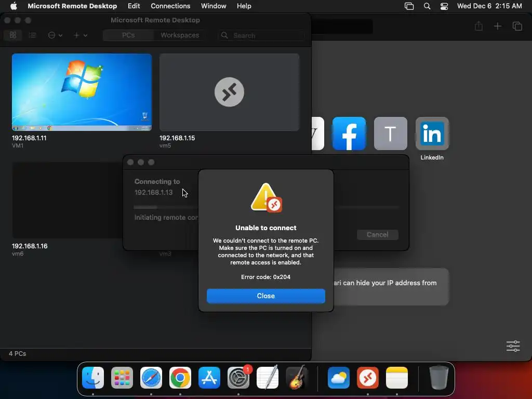
Task: Open Microsoft Remote Desktop from the Dock
Action: tap(368, 378)
